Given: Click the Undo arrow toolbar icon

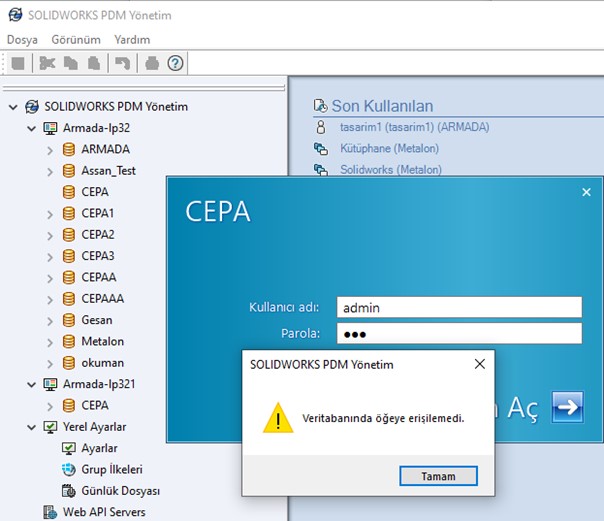Looking at the screenshot, I should tap(122, 63).
